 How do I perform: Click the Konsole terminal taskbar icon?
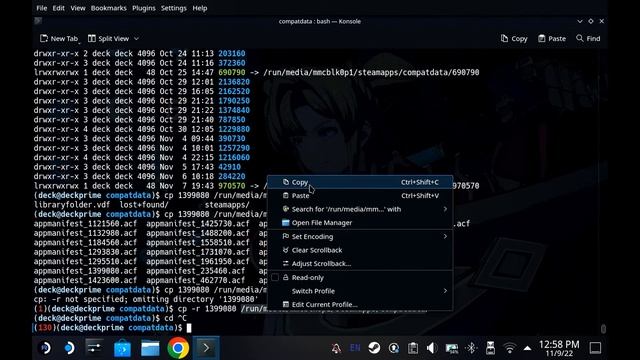click(x=206, y=348)
